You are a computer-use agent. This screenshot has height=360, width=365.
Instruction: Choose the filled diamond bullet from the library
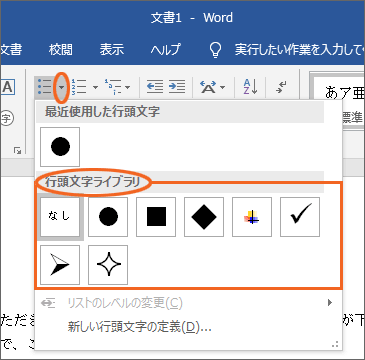click(x=204, y=217)
